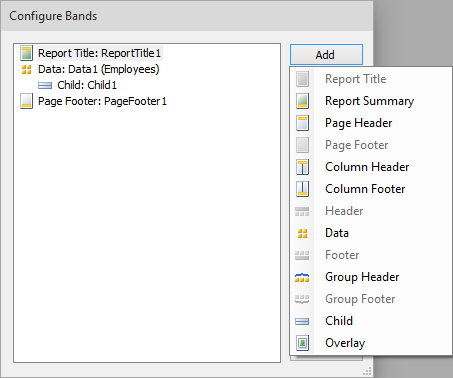Click the orange Data icon in menu
Viewport: 453px width, 378px height.
pyautogui.click(x=302, y=233)
